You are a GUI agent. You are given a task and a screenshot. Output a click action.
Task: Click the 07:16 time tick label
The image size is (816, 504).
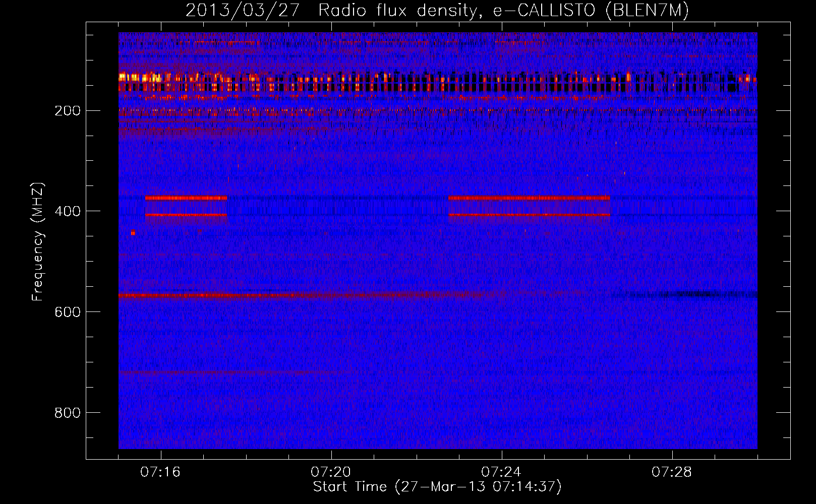tap(160, 472)
